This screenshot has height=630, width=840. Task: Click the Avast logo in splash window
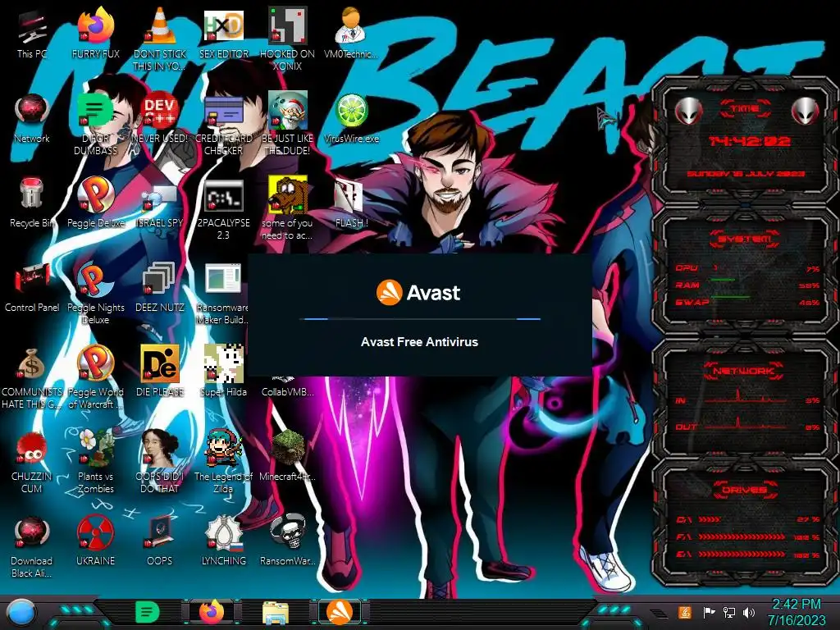pos(418,293)
